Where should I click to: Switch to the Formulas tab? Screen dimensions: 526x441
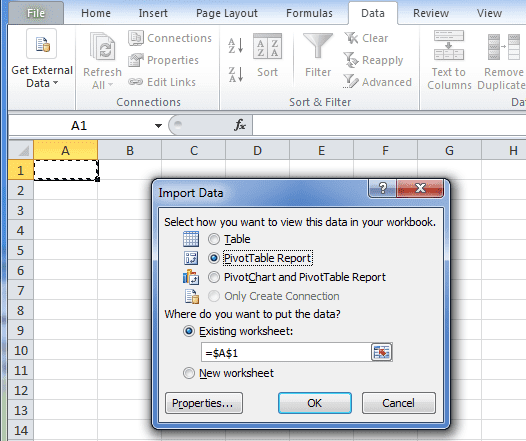click(x=309, y=13)
